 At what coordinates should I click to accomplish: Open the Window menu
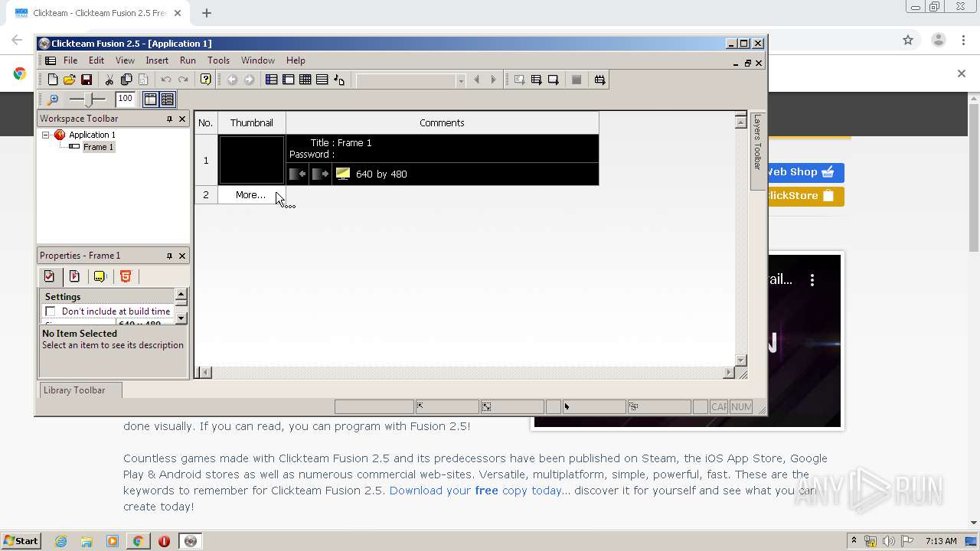pos(258,60)
